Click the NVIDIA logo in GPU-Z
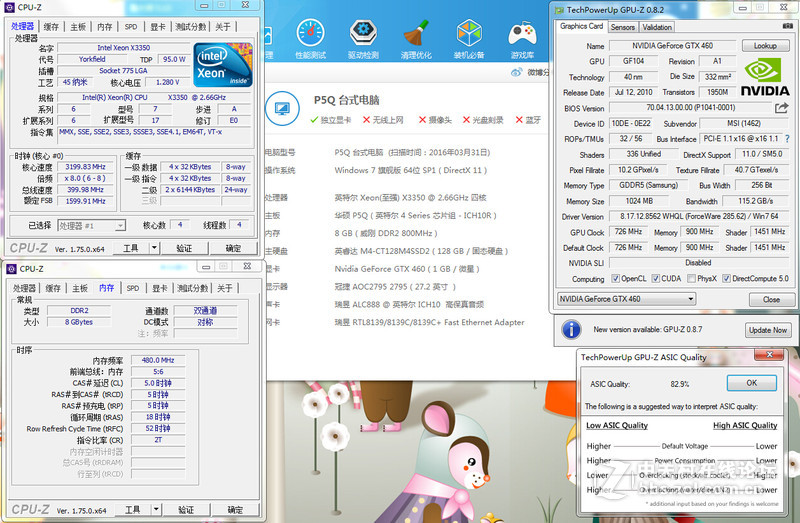The height and width of the screenshot is (523, 800). click(x=764, y=77)
